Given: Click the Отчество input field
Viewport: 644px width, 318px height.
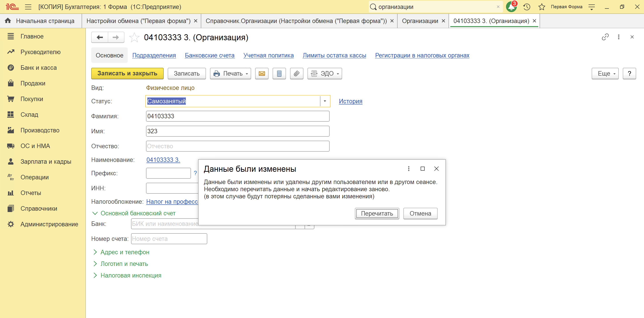Looking at the screenshot, I should 237,146.
